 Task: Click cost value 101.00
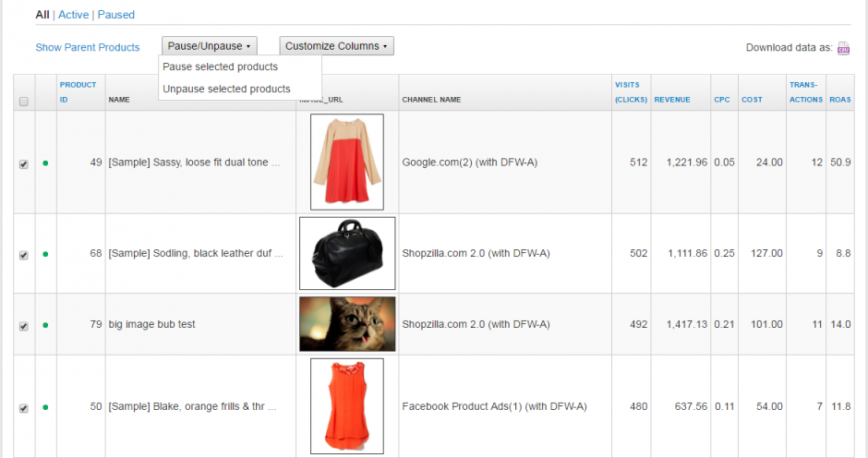tap(766, 324)
